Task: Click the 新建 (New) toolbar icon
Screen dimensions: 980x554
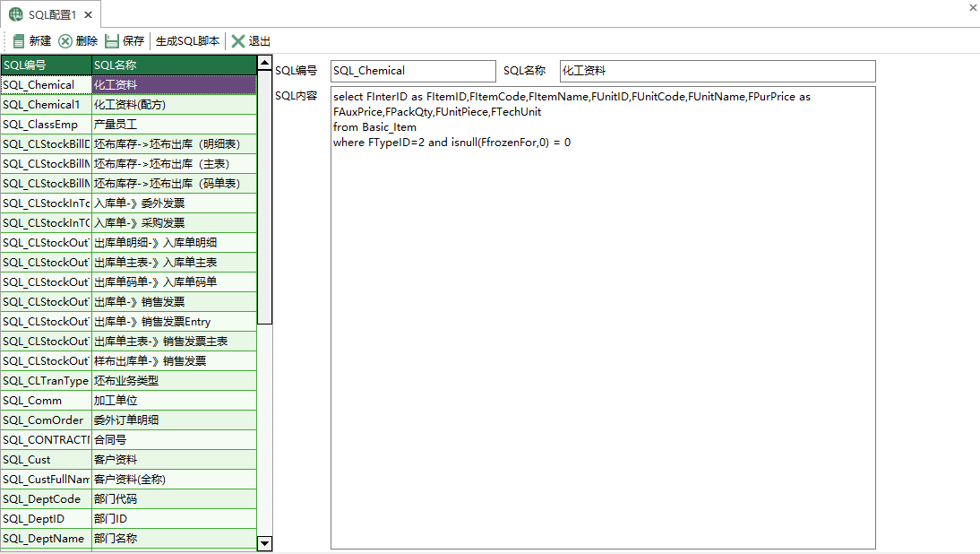Action: (20, 41)
